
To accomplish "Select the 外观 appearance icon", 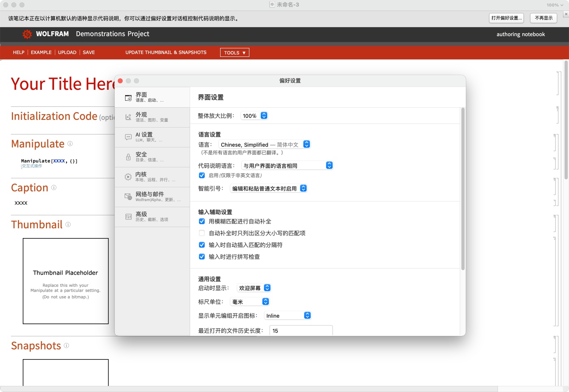I will 128,117.
